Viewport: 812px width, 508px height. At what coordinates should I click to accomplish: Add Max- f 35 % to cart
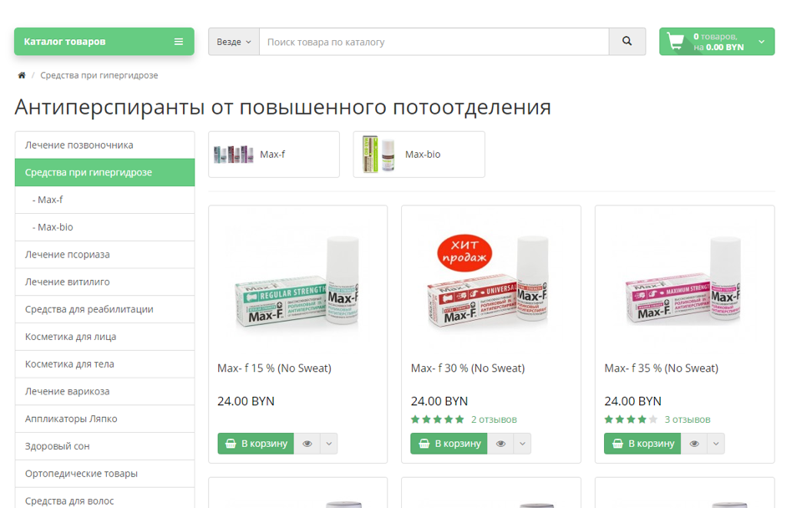point(642,444)
